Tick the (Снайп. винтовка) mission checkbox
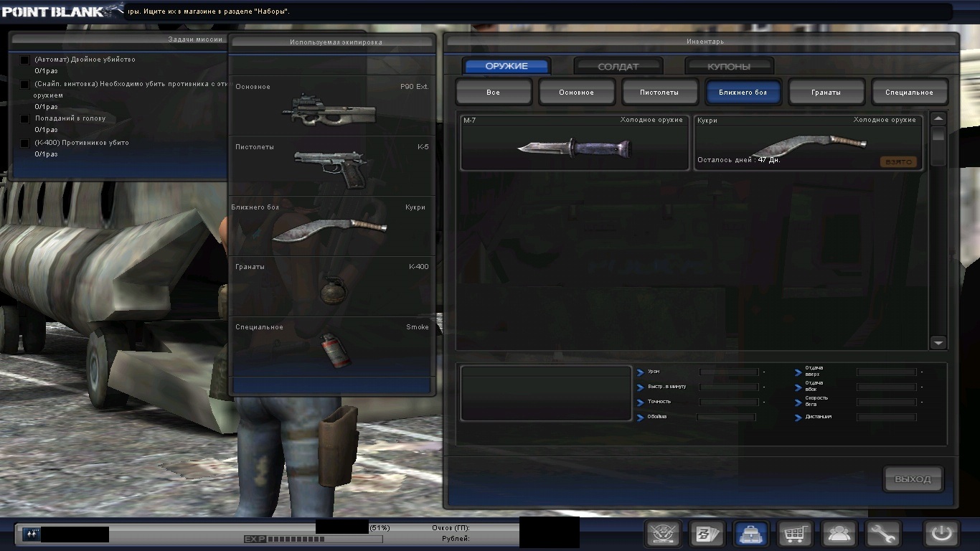The width and height of the screenshot is (980, 551). (25, 85)
